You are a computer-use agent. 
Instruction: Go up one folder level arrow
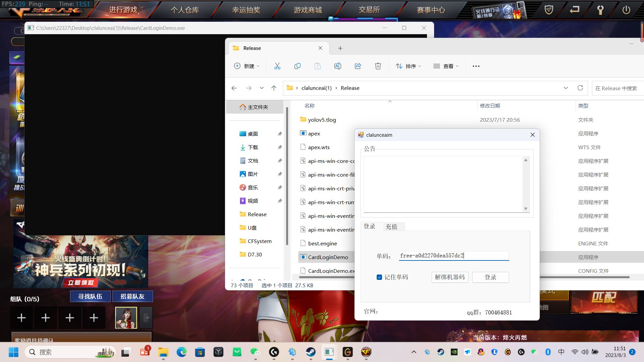pyautogui.click(x=274, y=88)
